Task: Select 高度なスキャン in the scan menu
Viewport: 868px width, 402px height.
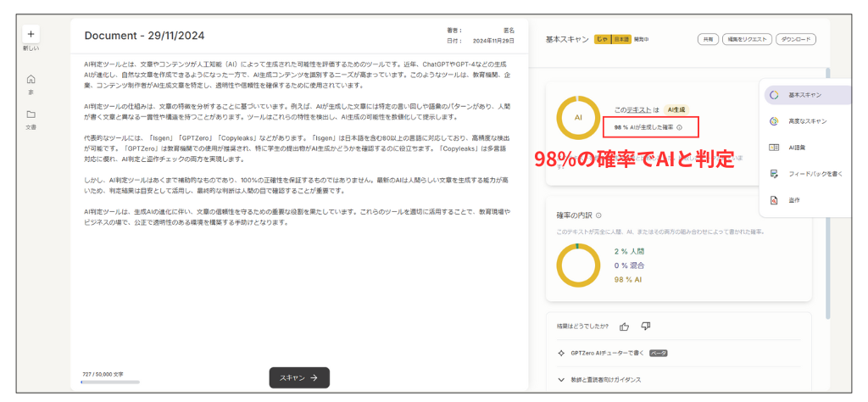Action: pyautogui.click(x=808, y=121)
